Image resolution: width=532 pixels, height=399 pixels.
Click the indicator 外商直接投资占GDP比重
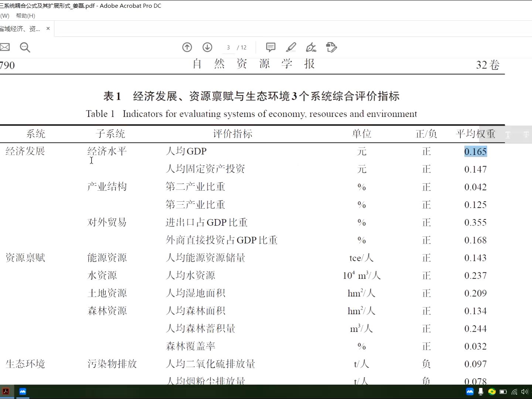pos(222,240)
